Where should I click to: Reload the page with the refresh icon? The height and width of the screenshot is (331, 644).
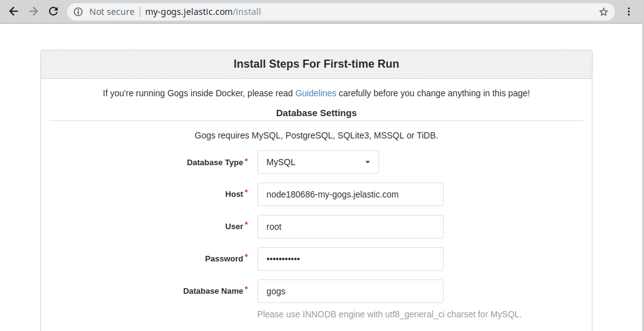(x=53, y=12)
